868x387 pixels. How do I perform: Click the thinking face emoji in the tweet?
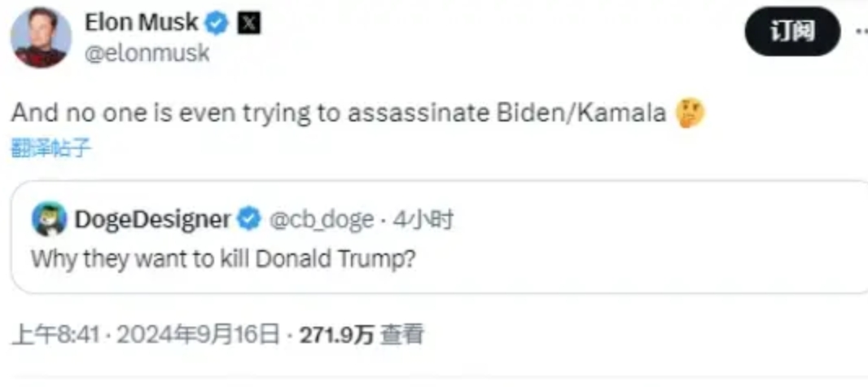(x=690, y=113)
